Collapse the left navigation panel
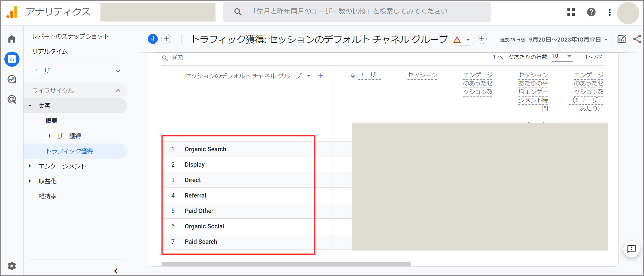 pos(116,271)
